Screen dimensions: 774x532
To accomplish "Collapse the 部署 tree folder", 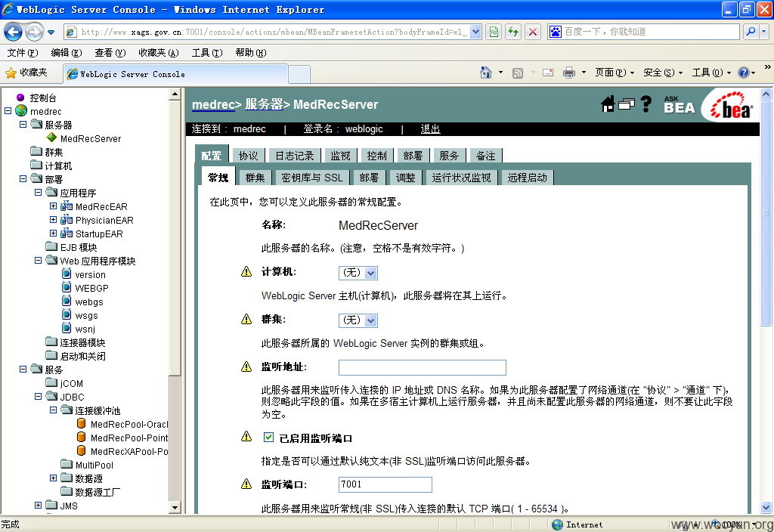I will (x=23, y=178).
